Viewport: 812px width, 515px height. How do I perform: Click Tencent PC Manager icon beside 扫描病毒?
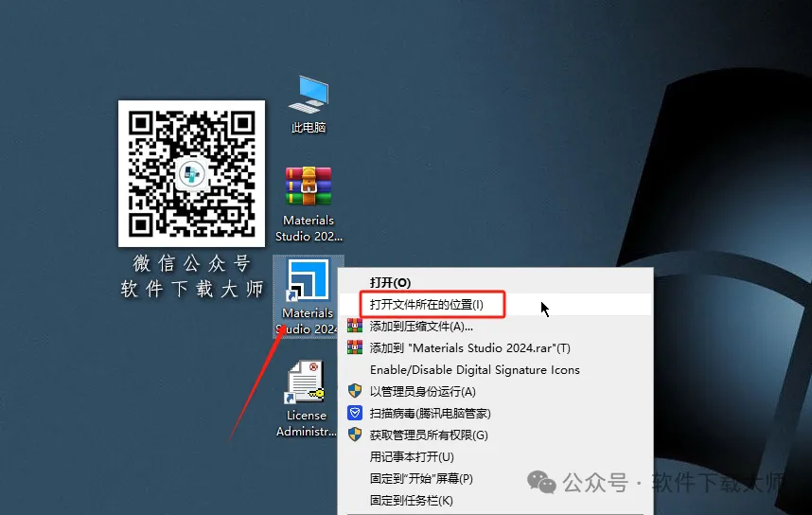pyautogui.click(x=355, y=413)
